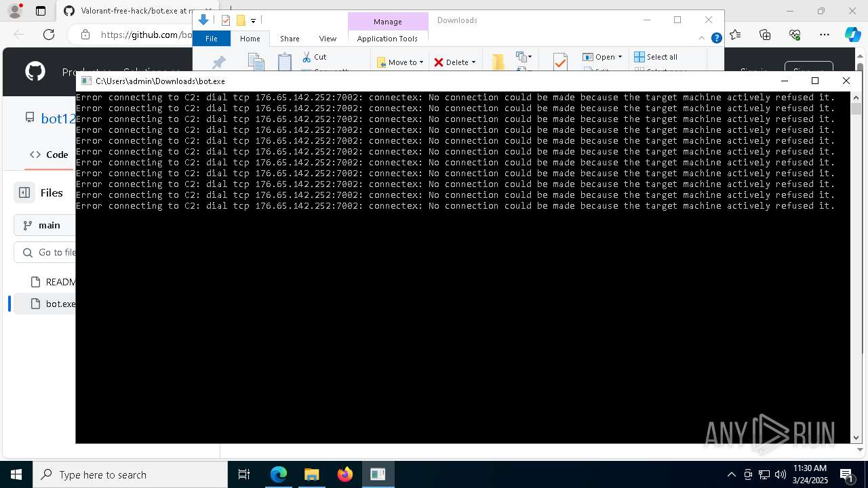Open the notification center icon
The height and width of the screenshot is (488, 868).
click(x=846, y=474)
